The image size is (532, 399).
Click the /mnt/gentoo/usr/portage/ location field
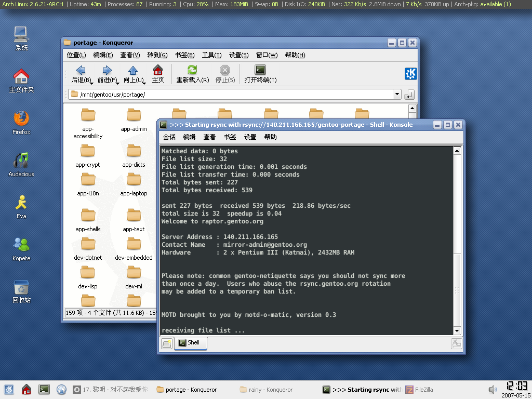(x=234, y=95)
